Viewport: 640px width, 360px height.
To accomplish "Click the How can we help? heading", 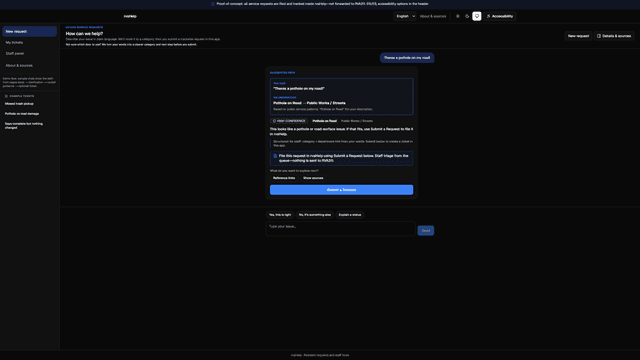I will 84,33.
